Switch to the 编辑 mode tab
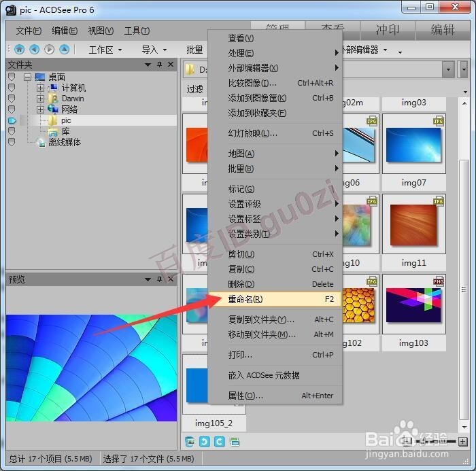Image resolution: width=476 pixels, height=471 pixels. pos(443,31)
